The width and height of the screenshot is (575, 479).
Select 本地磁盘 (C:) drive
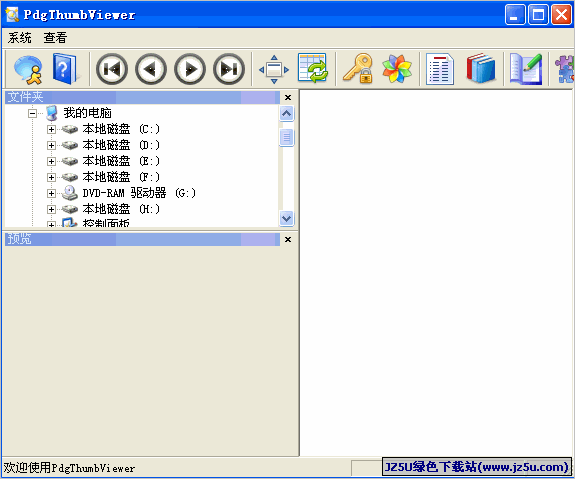[x=121, y=129]
